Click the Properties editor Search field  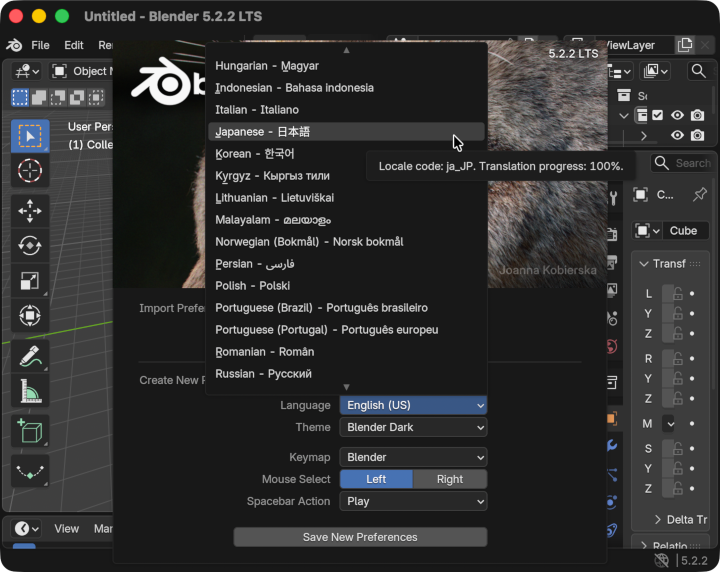(681, 163)
